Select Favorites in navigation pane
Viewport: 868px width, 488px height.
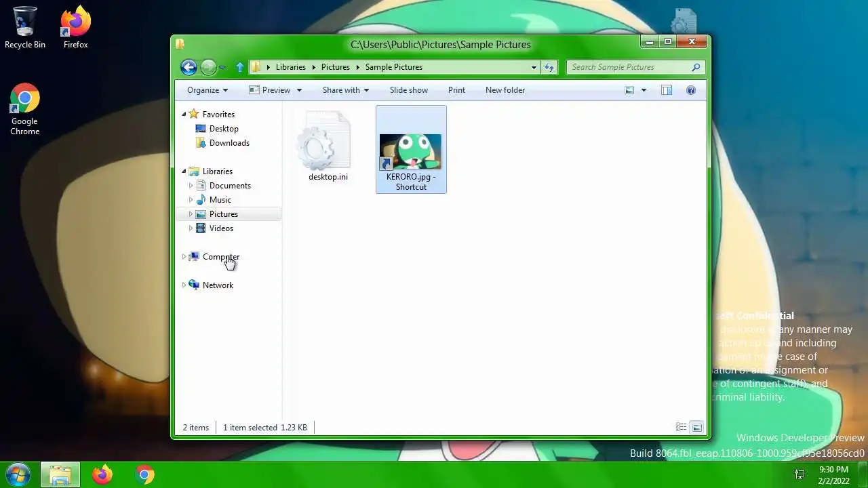[218, 115]
